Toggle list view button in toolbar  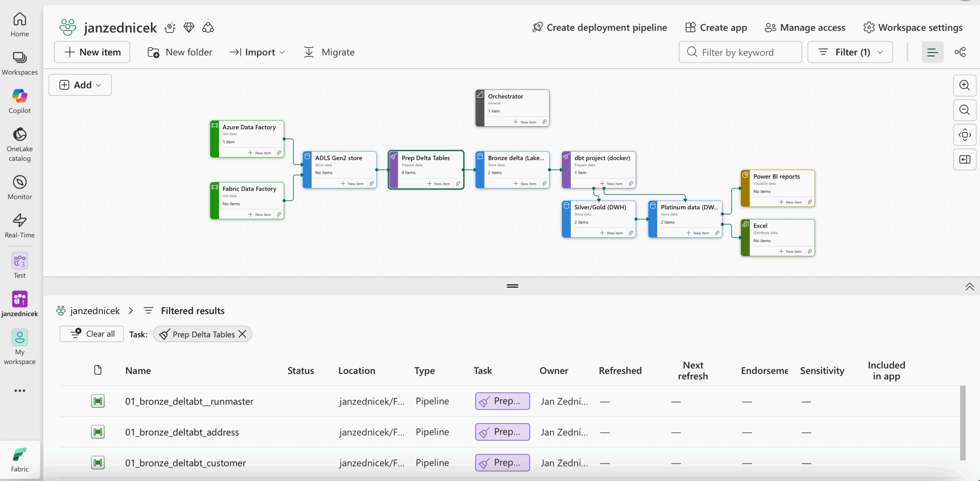click(x=932, y=52)
